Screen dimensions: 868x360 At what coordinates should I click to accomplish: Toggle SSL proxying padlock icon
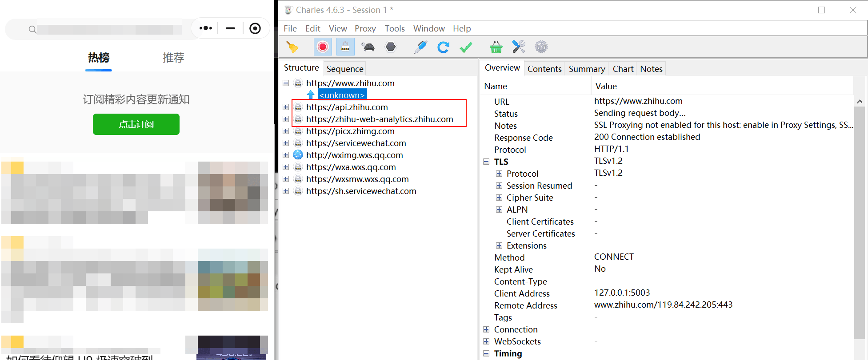pos(345,47)
